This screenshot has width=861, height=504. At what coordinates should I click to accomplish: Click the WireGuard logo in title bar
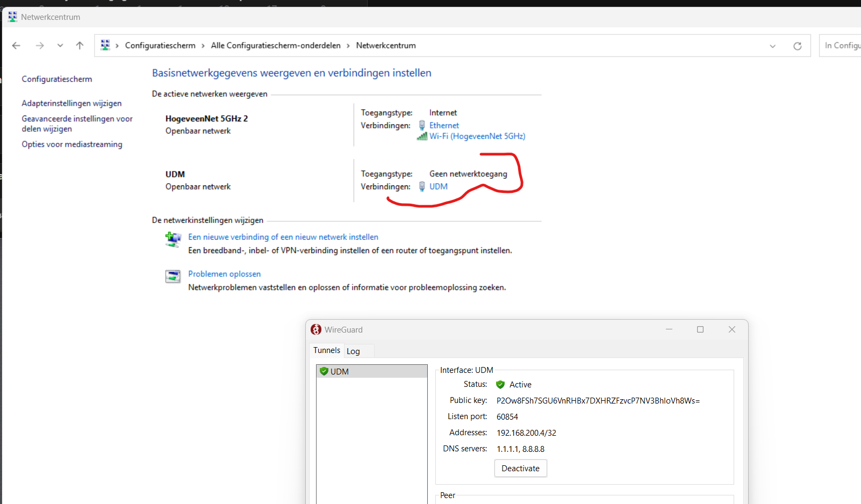(x=316, y=329)
